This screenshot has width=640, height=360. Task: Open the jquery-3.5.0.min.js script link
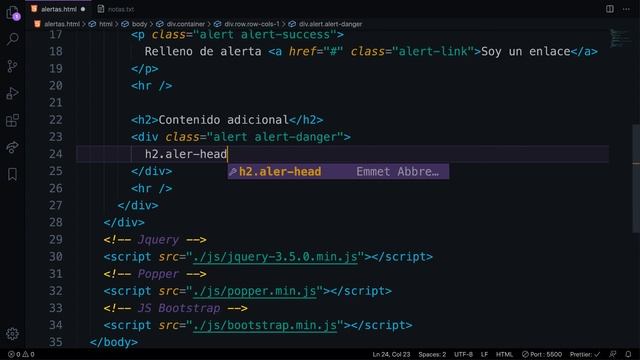click(275, 257)
